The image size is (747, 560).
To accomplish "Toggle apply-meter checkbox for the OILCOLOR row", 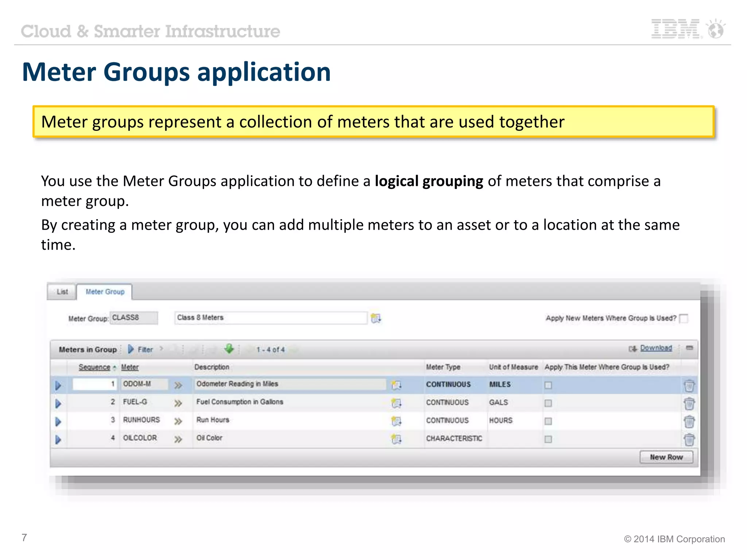I will pos(548,439).
